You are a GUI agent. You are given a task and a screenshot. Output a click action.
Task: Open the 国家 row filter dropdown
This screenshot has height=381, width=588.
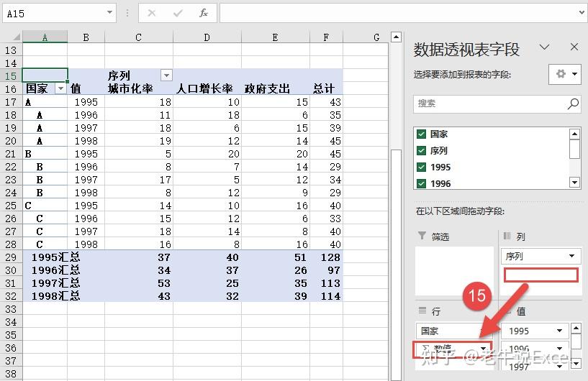coord(60,88)
